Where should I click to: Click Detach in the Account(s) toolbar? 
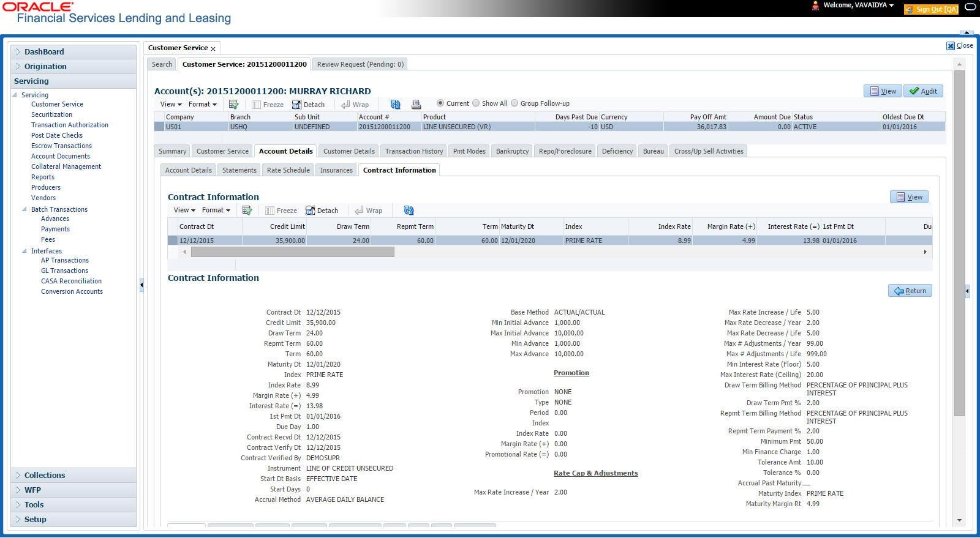tap(308, 105)
